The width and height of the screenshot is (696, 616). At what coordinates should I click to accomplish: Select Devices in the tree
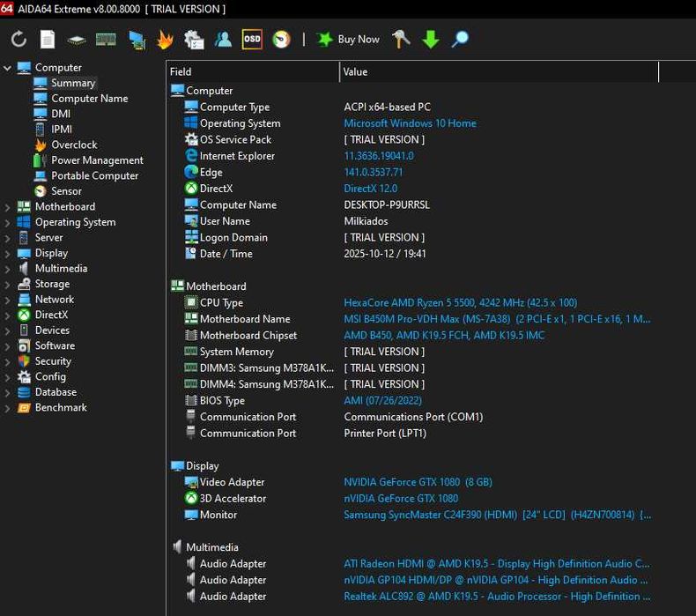pos(52,330)
